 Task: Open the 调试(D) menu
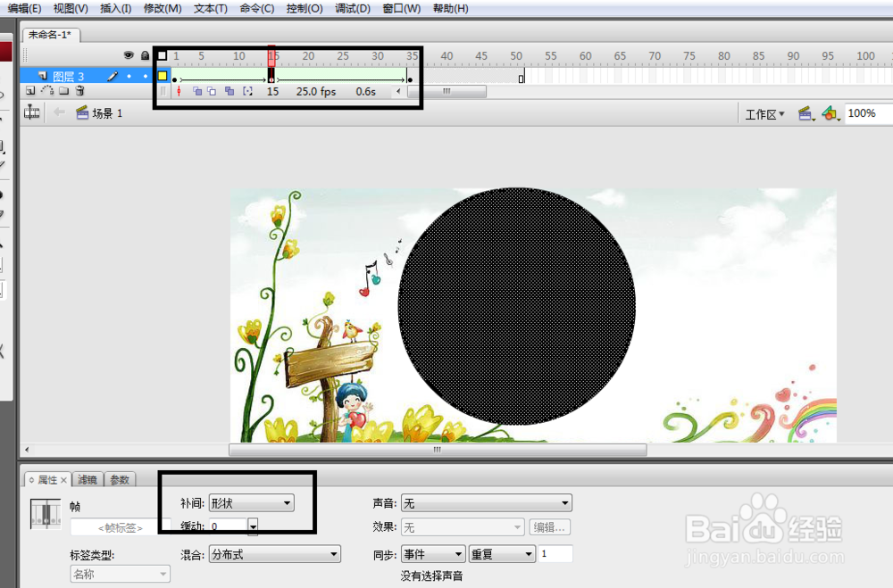click(x=353, y=9)
